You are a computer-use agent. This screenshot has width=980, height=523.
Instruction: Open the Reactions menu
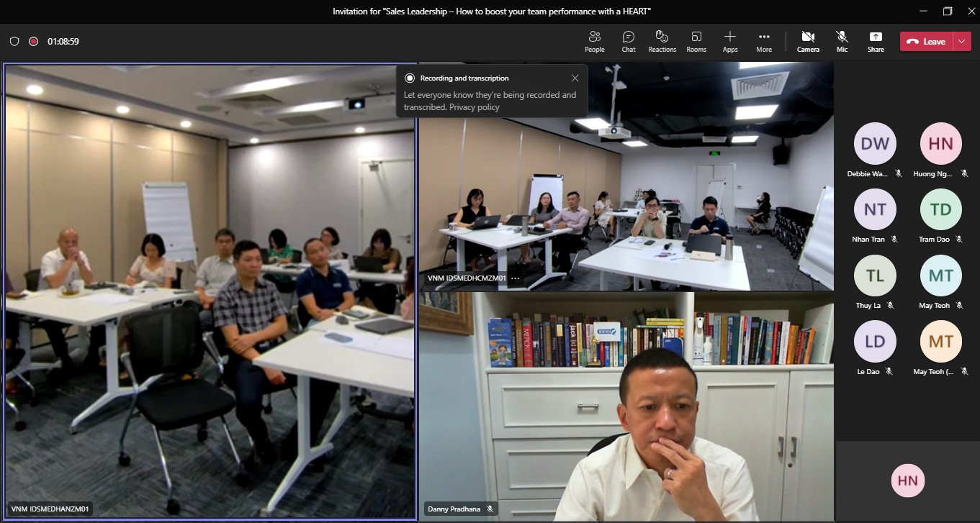pyautogui.click(x=662, y=42)
